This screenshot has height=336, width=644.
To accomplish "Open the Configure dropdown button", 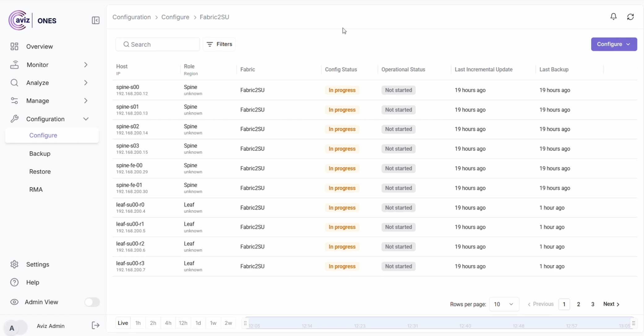I will pos(614,44).
